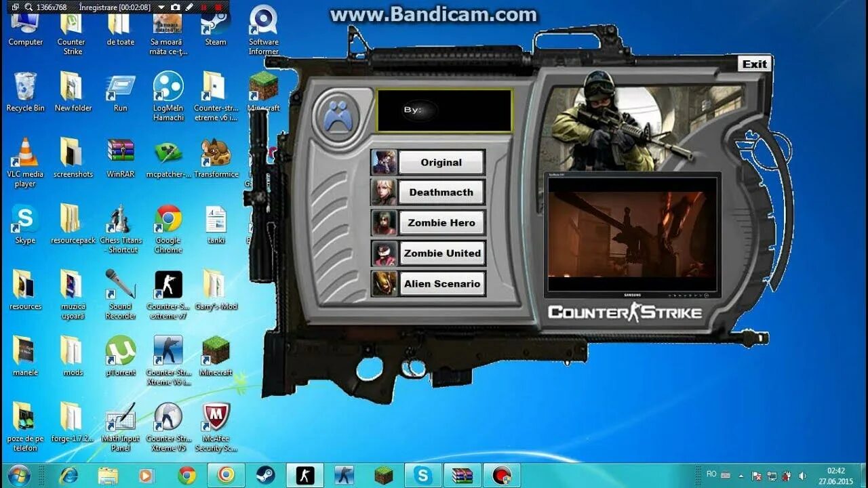868x488 pixels.
Task: Open the Windows Start menu
Action: 19,475
